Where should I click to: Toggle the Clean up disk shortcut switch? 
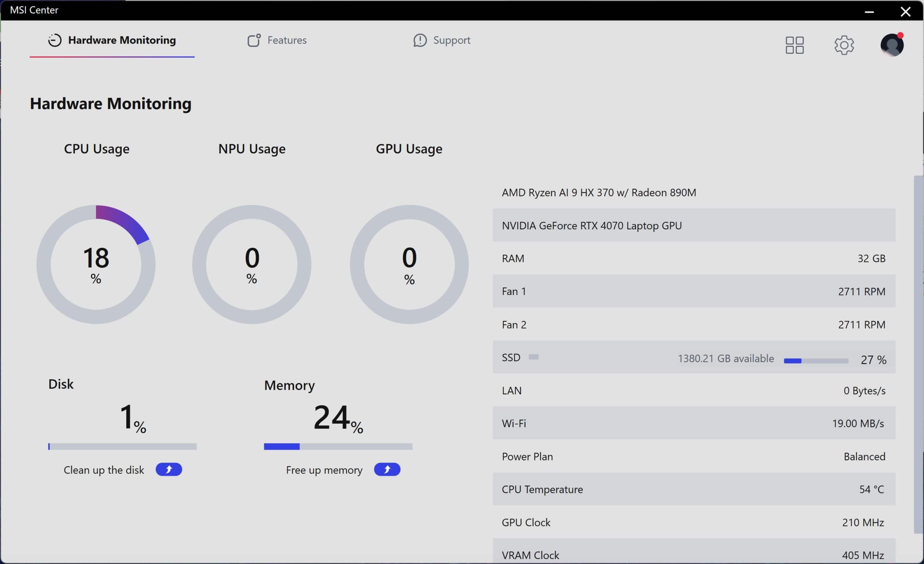168,470
